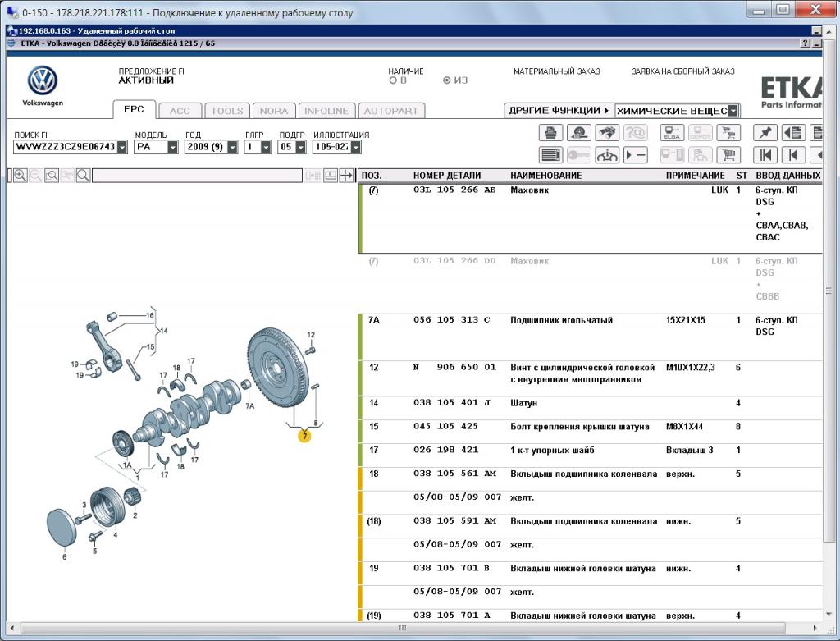Switch to the INFOLINE tab
Image resolution: width=840 pixels, height=641 pixels.
tap(326, 111)
